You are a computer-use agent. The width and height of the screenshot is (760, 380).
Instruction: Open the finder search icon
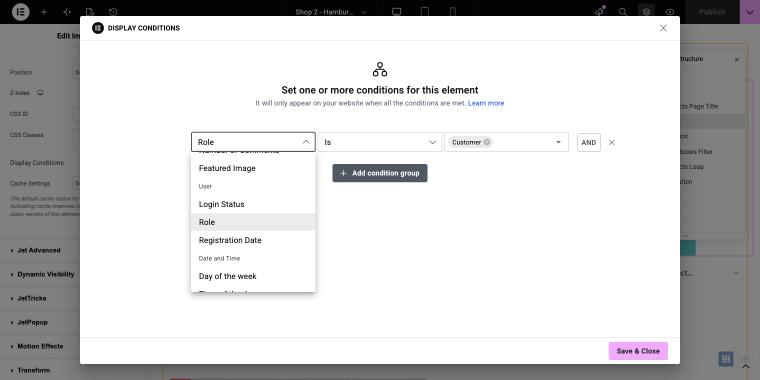(x=623, y=12)
